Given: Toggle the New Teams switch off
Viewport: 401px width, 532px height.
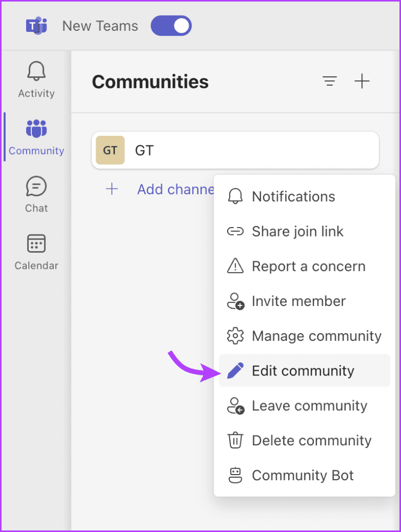Looking at the screenshot, I should point(171,25).
